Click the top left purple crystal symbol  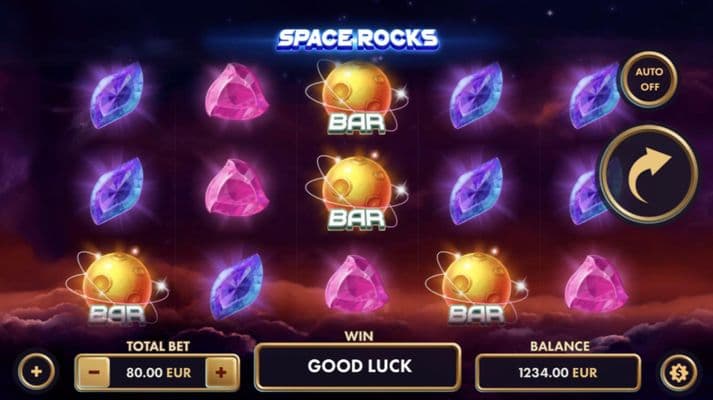[117, 95]
